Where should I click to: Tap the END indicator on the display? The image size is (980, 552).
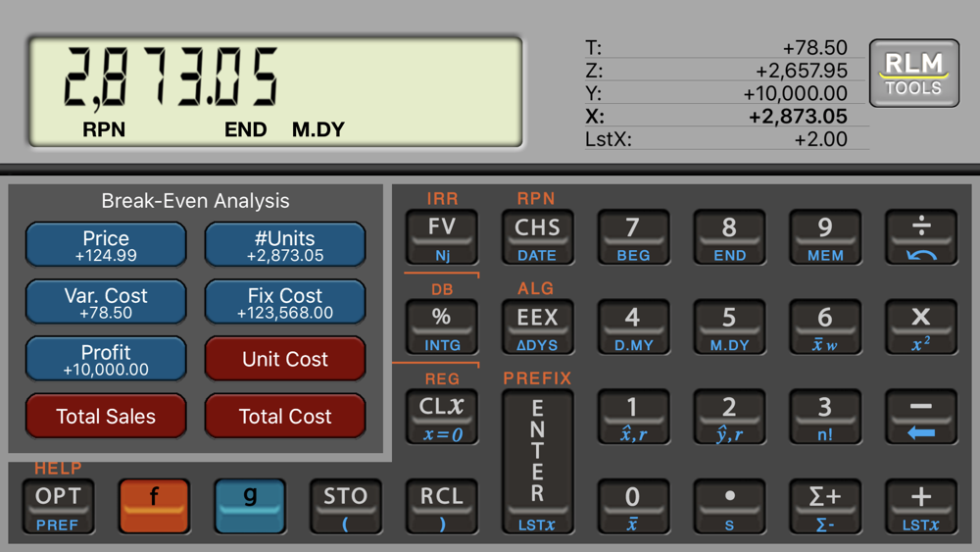click(246, 129)
